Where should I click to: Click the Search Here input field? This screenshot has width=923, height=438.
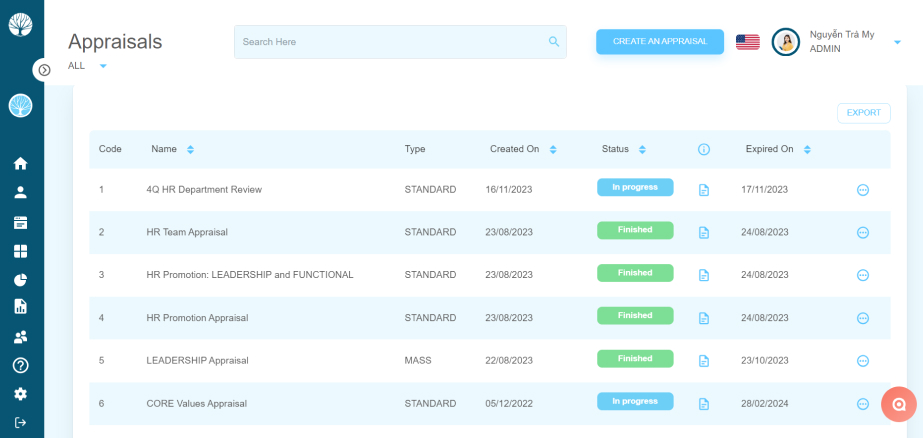[x=400, y=42]
